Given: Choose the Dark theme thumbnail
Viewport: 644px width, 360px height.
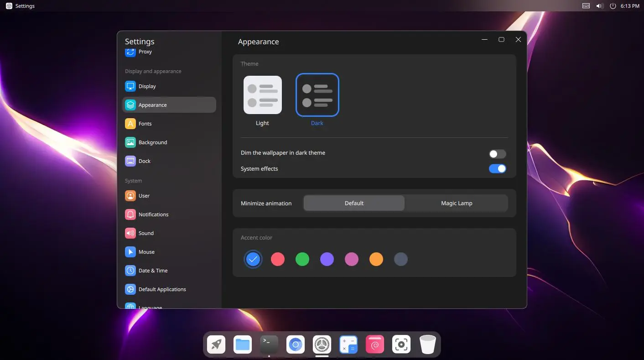Looking at the screenshot, I should click(x=317, y=95).
